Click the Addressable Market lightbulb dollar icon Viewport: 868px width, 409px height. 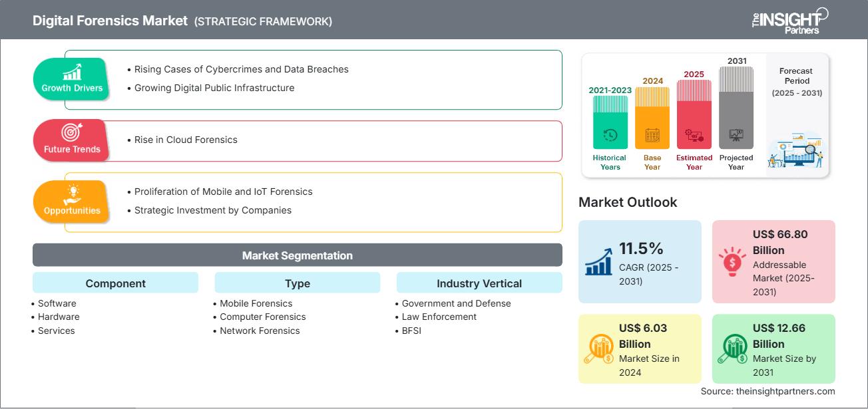point(732,261)
